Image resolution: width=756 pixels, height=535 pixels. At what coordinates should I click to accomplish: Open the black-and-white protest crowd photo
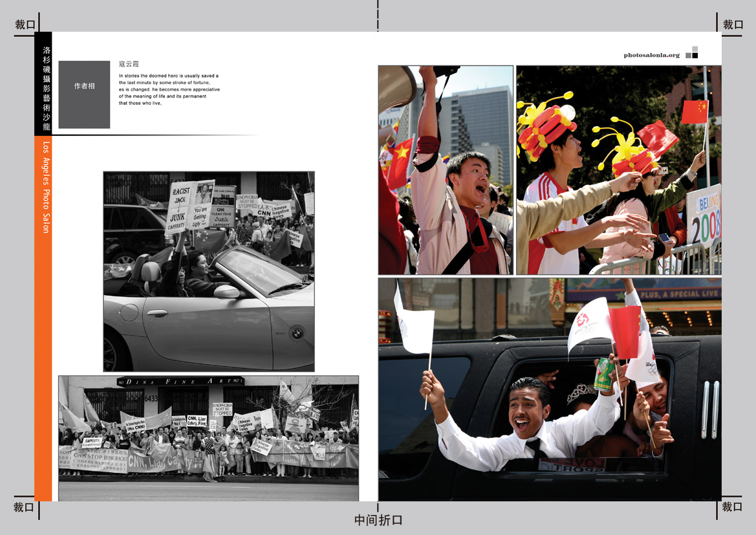[x=208, y=438]
